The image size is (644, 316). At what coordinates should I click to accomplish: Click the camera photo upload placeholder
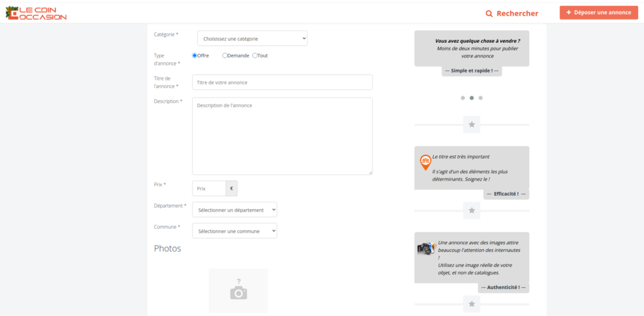coord(238,291)
